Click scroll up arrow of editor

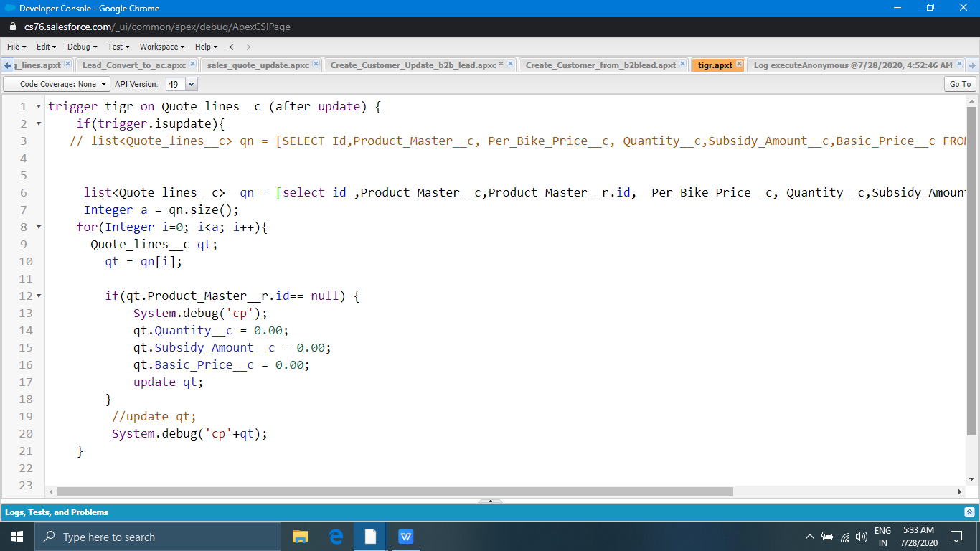pyautogui.click(x=972, y=100)
